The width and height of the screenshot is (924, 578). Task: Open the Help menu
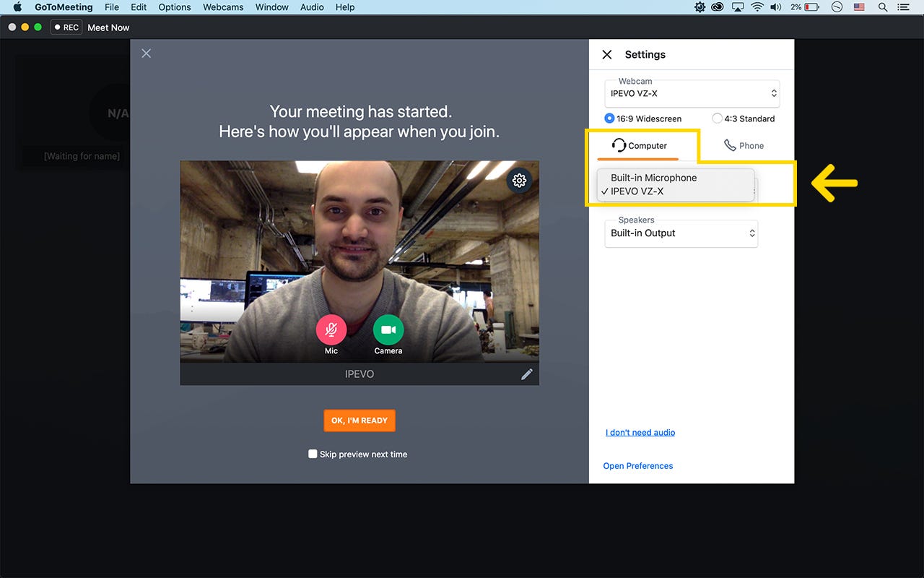click(345, 7)
